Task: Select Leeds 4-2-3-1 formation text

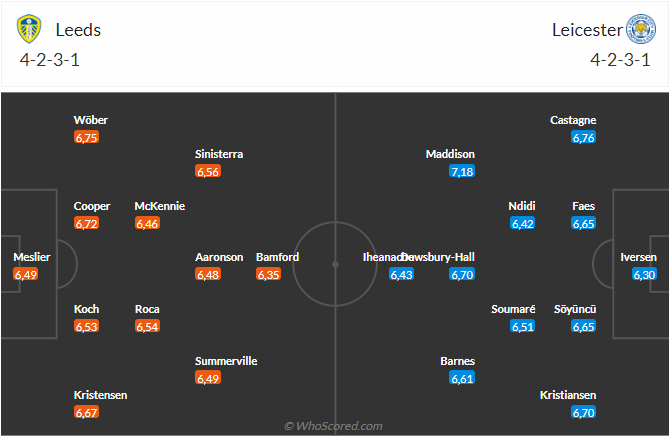Action: point(50,58)
